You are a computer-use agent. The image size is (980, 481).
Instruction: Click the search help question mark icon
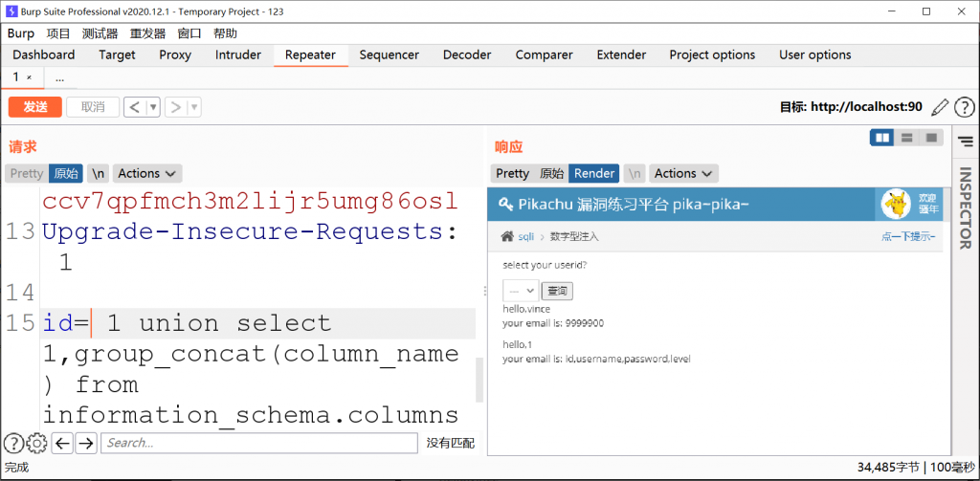pos(13,443)
